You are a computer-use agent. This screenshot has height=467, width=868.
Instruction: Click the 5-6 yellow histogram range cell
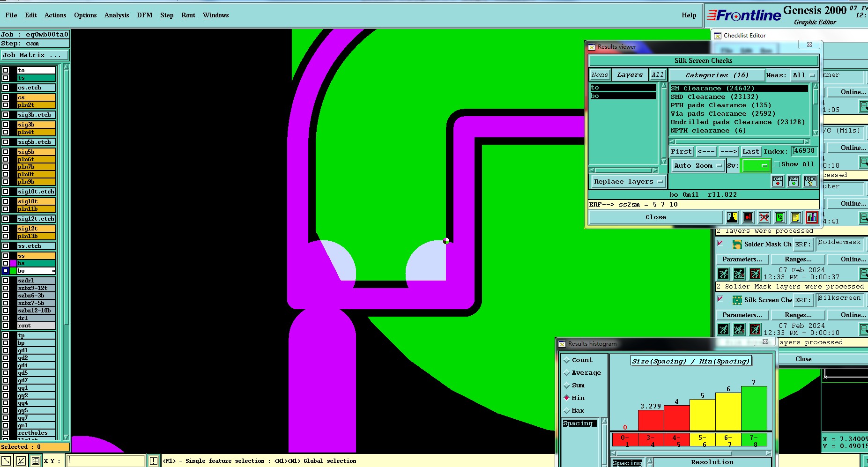tap(702, 440)
